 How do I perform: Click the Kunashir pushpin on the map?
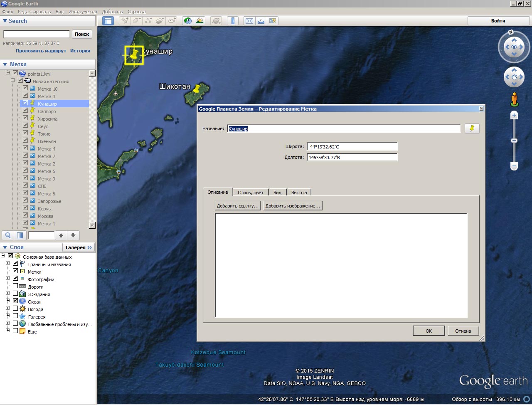(134, 54)
